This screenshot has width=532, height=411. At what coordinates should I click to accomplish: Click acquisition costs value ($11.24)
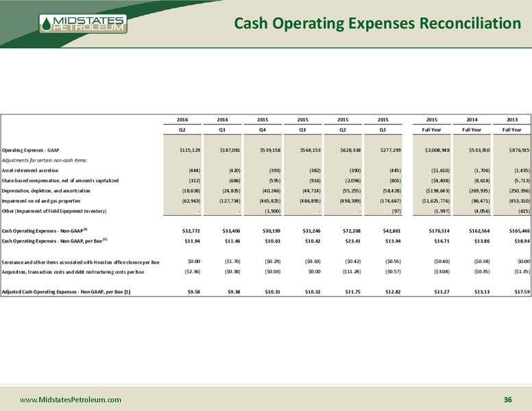point(352,271)
